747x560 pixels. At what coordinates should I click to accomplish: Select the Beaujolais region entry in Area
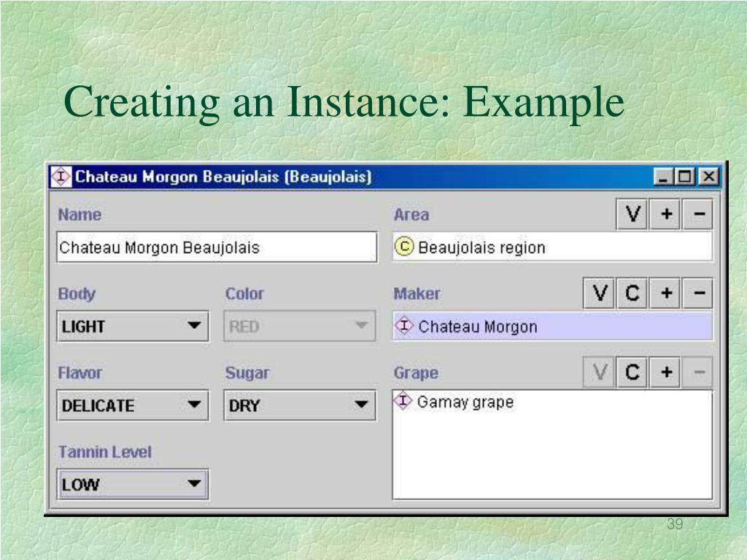553,246
